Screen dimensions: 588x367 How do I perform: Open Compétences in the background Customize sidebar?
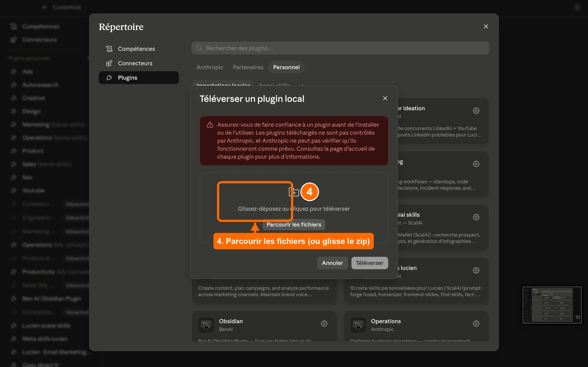point(41,26)
